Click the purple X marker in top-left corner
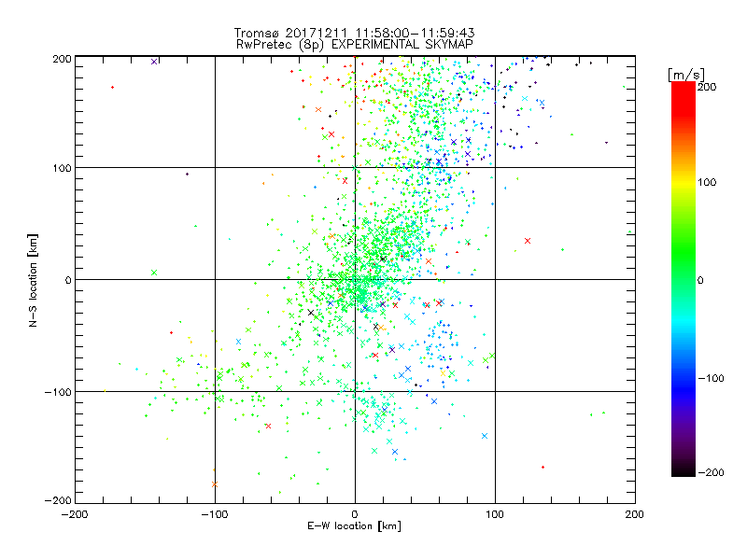 [x=154, y=62]
